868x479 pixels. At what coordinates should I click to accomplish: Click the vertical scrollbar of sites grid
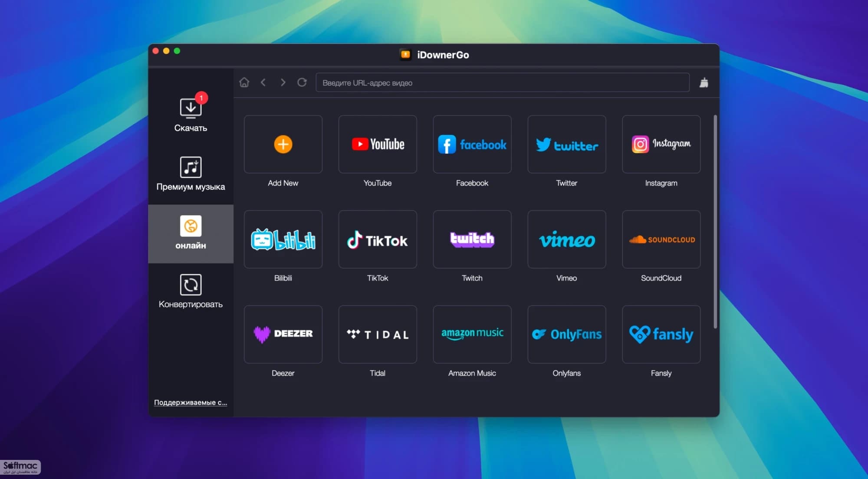(715, 221)
